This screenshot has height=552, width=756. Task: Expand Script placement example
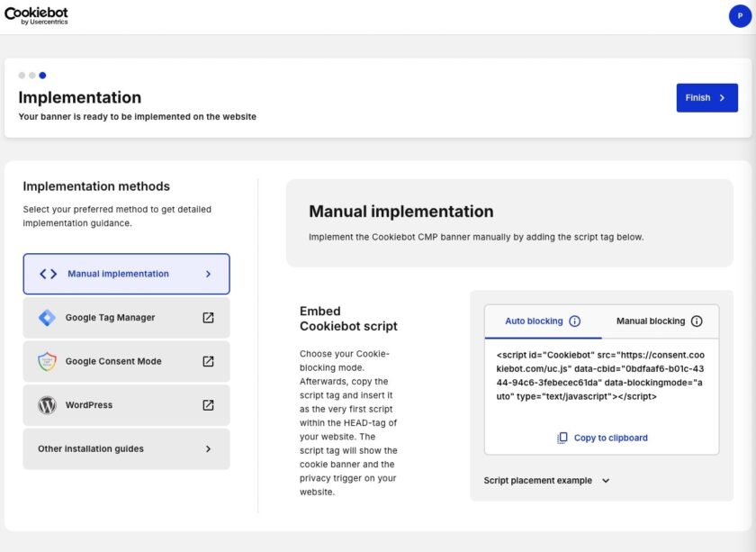(606, 481)
